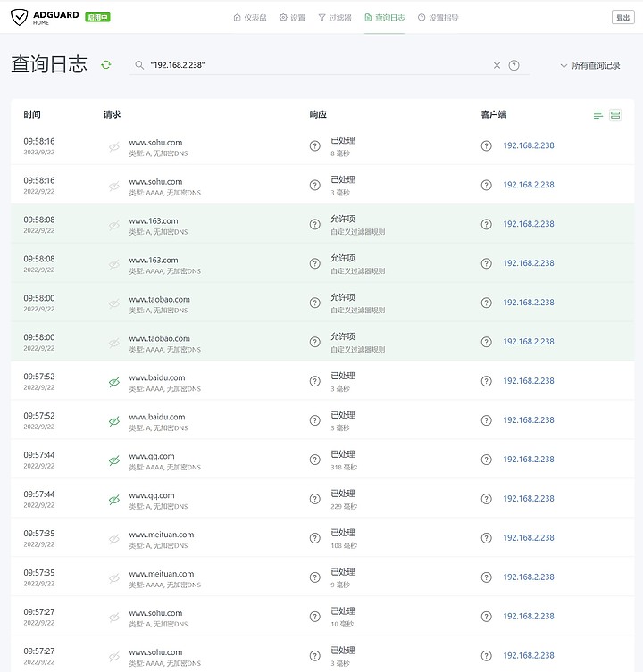Click response help icon for www.taobao.com A row
The image size is (643, 672).
[x=315, y=303]
